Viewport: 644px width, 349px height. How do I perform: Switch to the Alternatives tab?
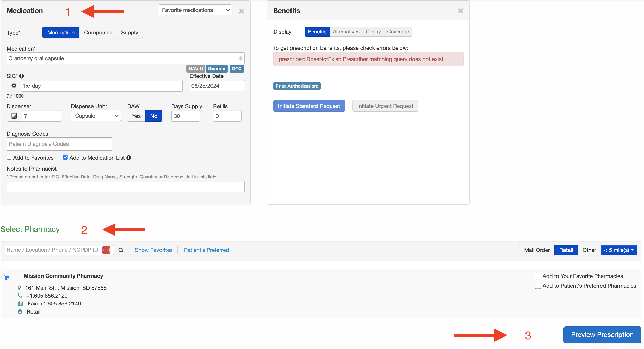click(x=346, y=31)
